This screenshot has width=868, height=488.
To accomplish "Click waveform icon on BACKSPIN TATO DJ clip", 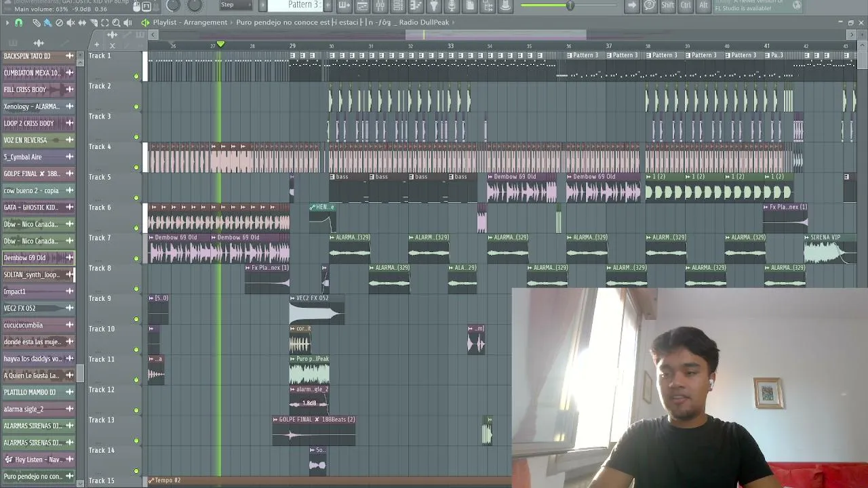I will [x=69, y=56].
